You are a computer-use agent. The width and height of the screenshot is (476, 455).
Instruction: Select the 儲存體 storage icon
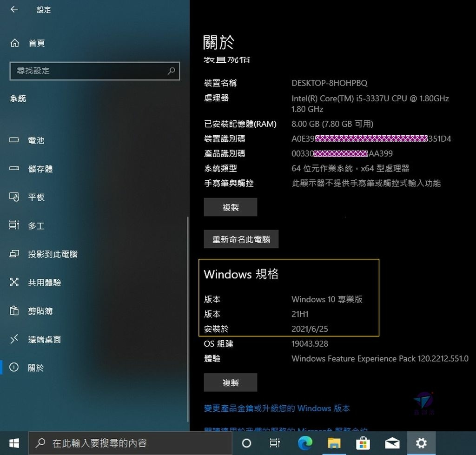(x=14, y=168)
